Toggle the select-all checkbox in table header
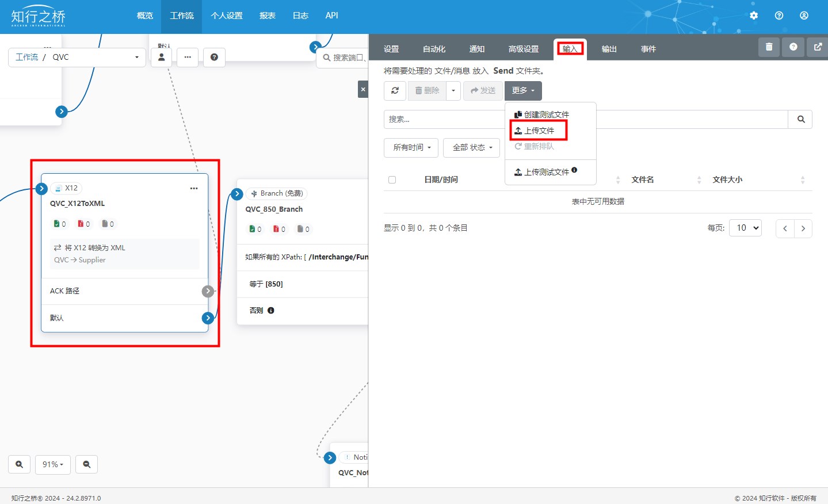828x504 pixels. 392,180
